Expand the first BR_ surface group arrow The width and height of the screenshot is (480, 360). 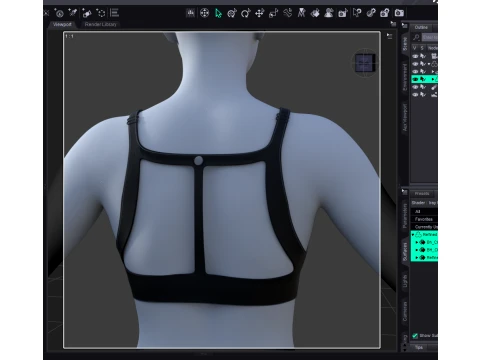(x=417, y=242)
